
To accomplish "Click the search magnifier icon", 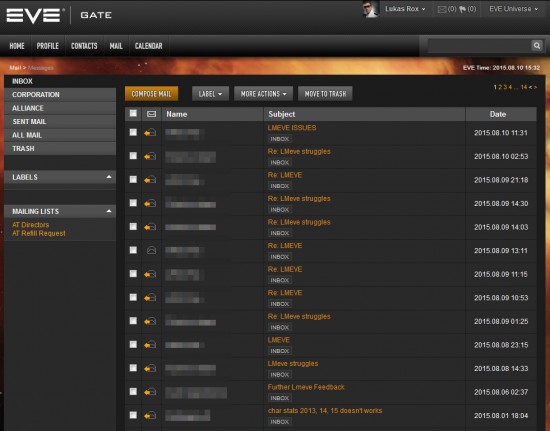I will pyautogui.click(x=537, y=46).
